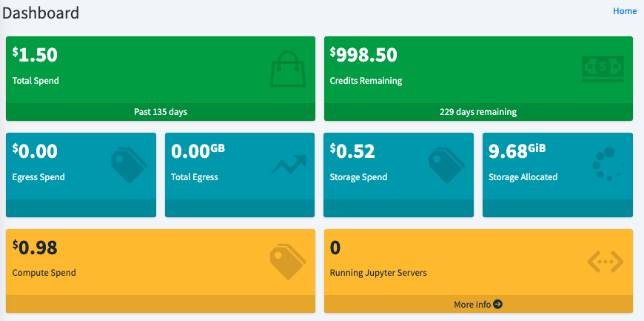Click the price tag icon on Egress Spend
This screenshot has width=644, height=321.
point(130,165)
